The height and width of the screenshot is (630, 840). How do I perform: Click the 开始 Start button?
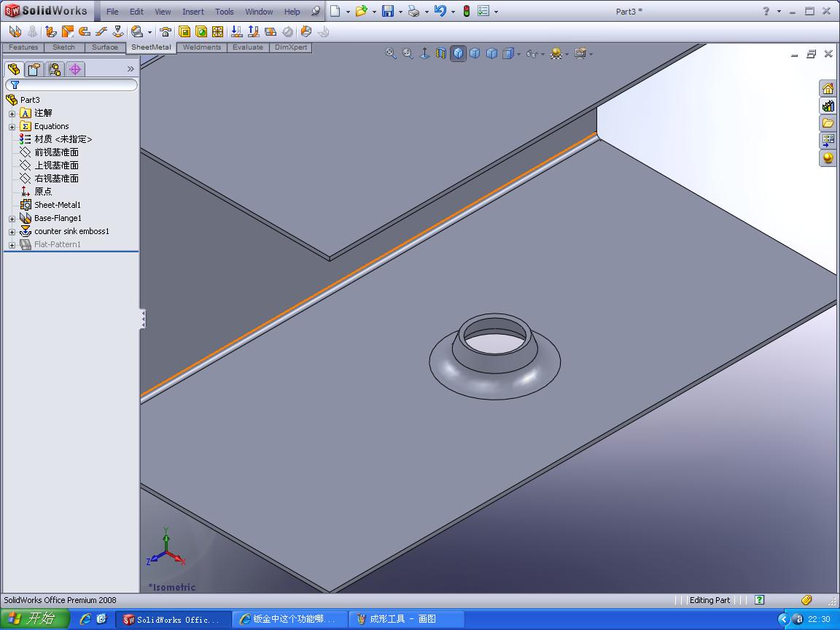(x=34, y=619)
